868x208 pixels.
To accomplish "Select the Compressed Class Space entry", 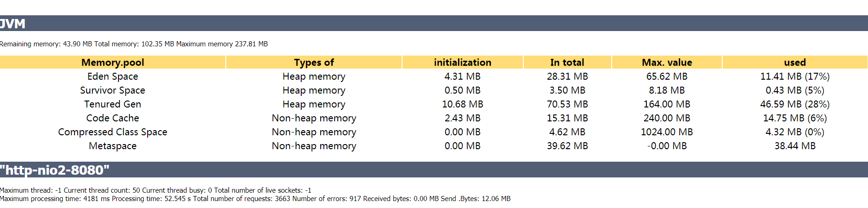I will 112,132.
